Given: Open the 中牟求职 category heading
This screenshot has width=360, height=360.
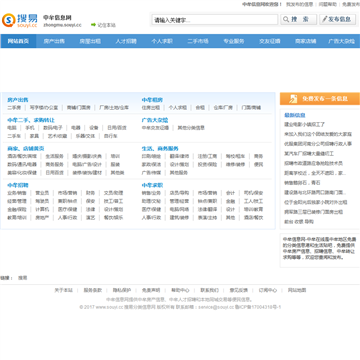Looking at the screenshot, I should point(152,185).
